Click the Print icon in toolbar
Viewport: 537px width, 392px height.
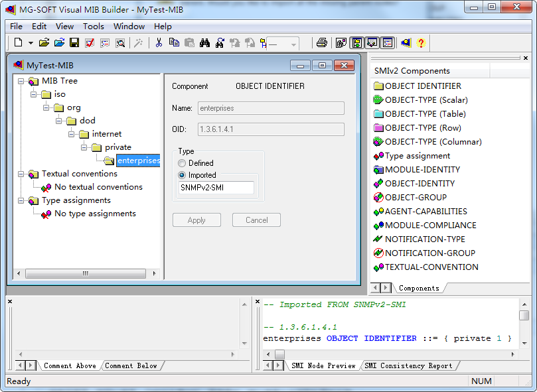322,43
